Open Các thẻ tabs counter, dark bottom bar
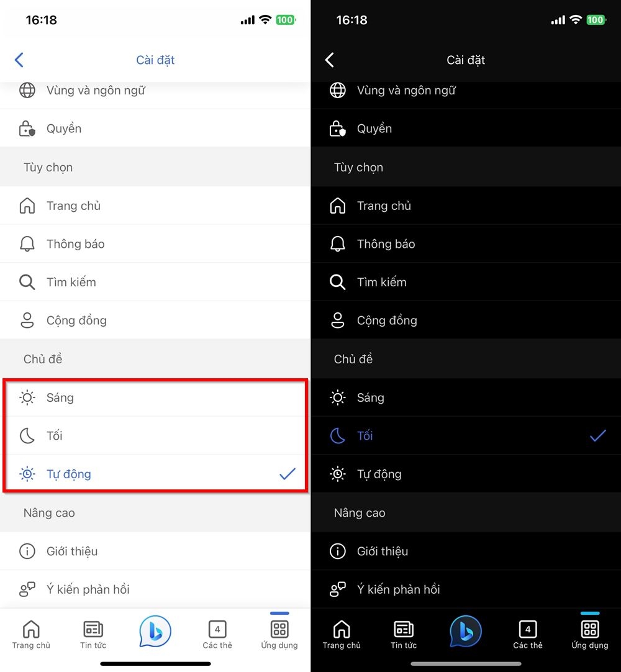The height and width of the screenshot is (672, 621). pos(528,635)
